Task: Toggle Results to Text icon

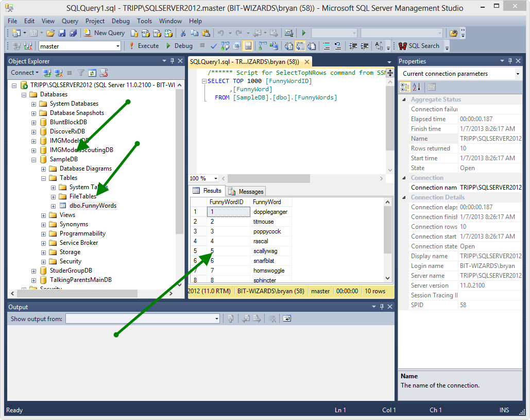Action: point(288,46)
